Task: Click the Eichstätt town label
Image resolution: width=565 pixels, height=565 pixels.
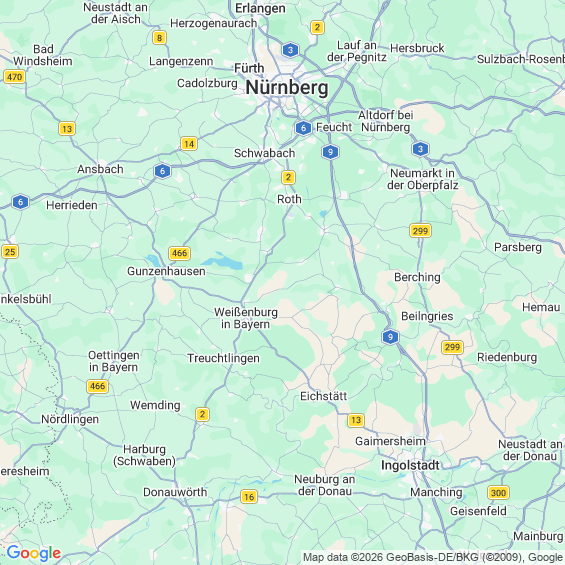Action: pos(324,396)
